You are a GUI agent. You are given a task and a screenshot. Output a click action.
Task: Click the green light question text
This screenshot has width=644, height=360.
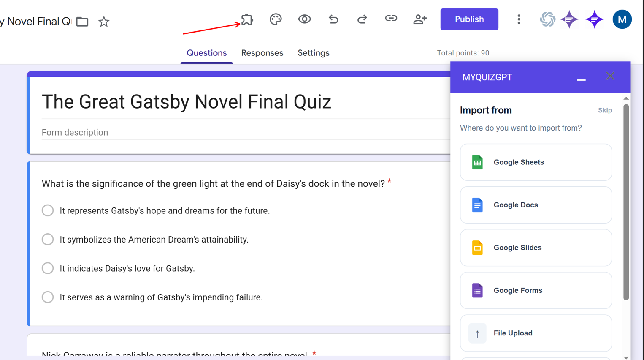point(213,184)
